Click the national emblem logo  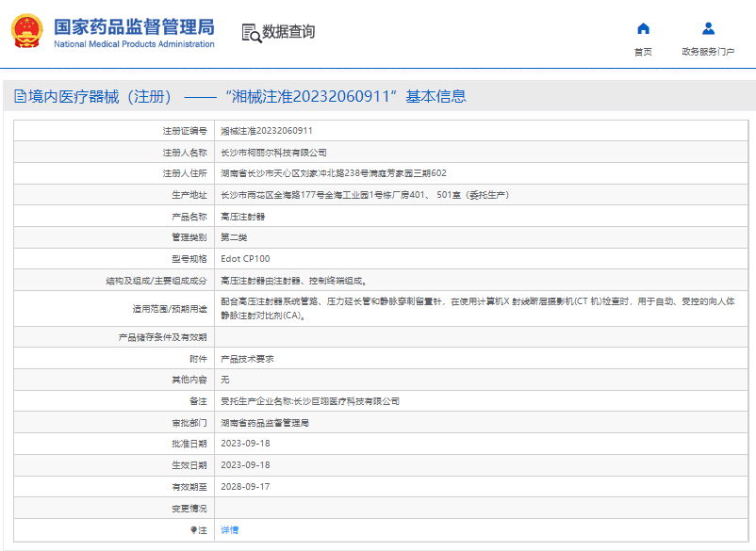pyautogui.click(x=27, y=31)
